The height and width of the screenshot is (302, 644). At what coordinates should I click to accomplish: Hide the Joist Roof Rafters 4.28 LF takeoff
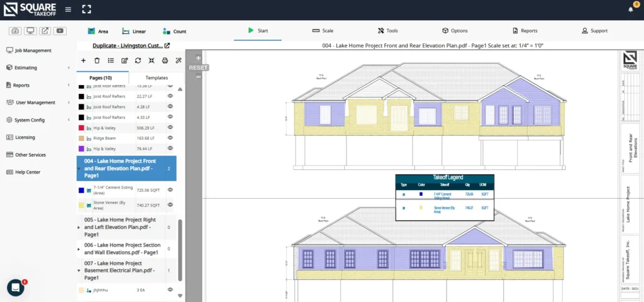pyautogui.click(x=170, y=106)
